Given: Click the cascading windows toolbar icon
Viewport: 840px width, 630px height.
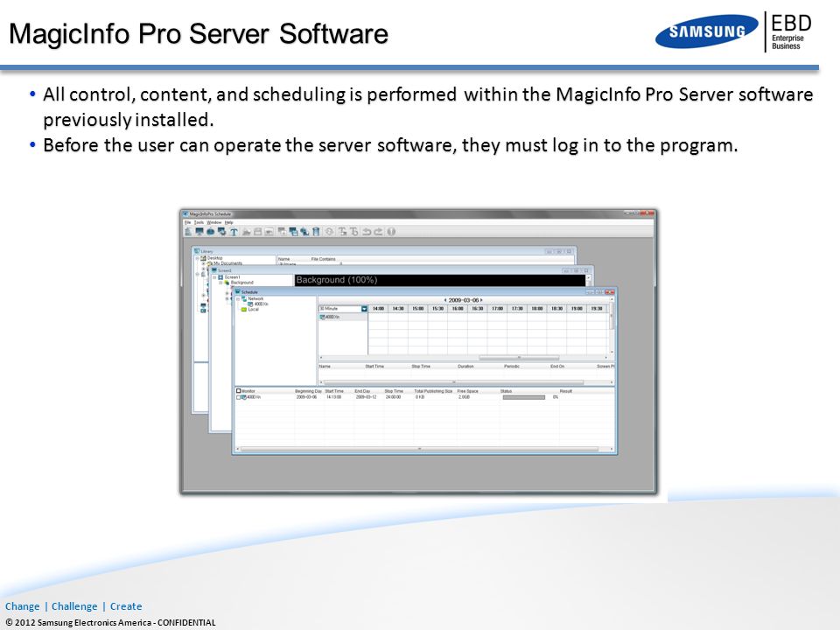Looking at the screenshot, I should click(x=294, y=231).
